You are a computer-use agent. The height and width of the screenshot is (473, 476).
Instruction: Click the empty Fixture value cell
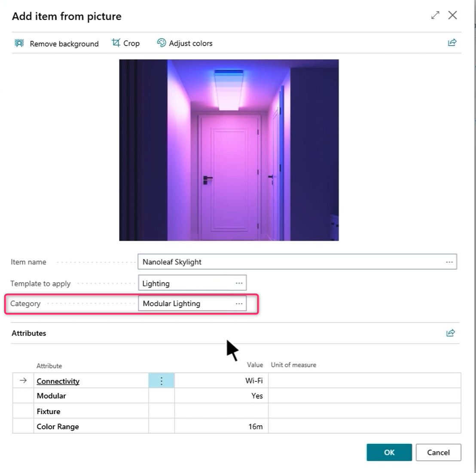221,412
